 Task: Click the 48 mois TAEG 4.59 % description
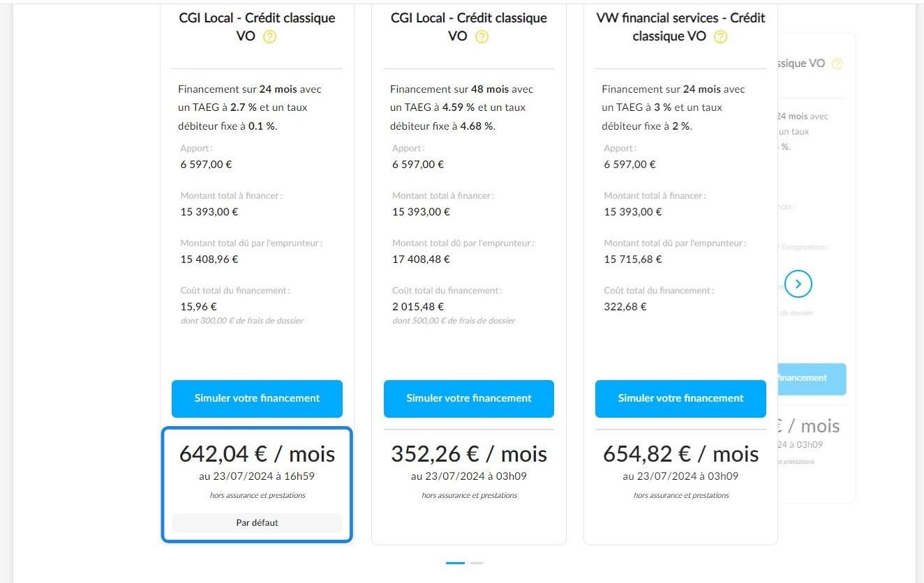click(461, 107)
